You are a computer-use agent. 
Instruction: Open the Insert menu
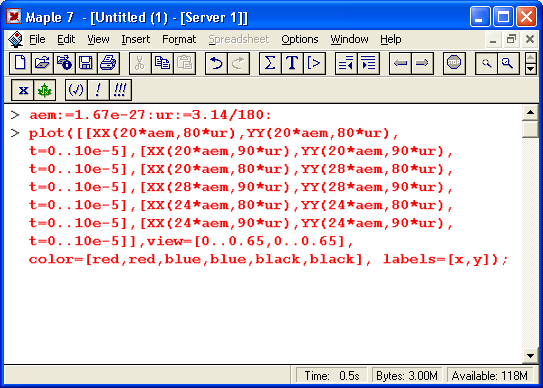click(135, 39)
